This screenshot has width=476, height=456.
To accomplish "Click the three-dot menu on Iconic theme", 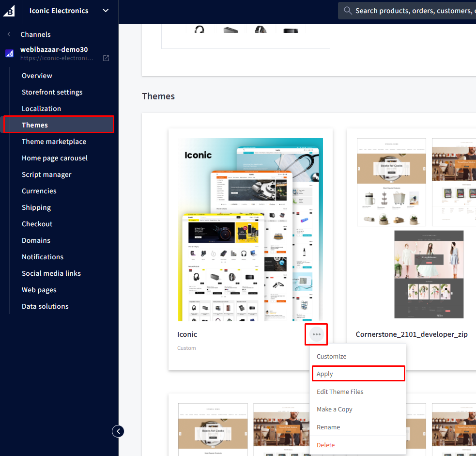I will (316, 334).
